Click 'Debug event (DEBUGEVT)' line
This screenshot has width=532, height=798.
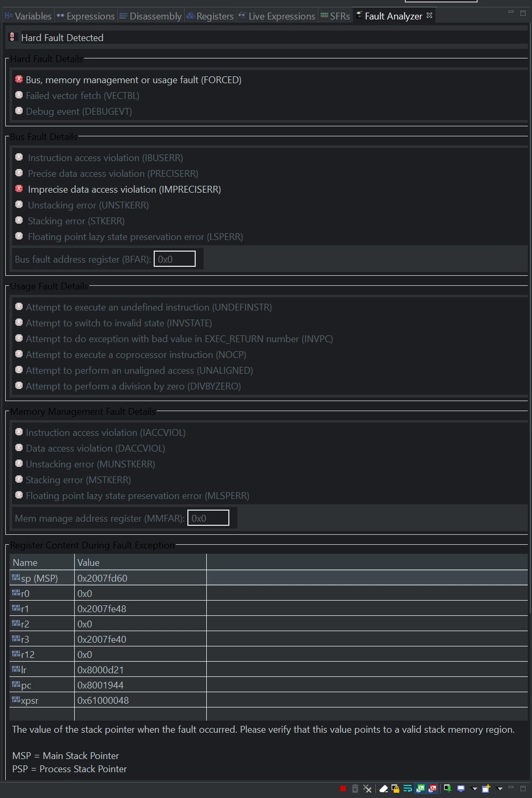[79, 112]
